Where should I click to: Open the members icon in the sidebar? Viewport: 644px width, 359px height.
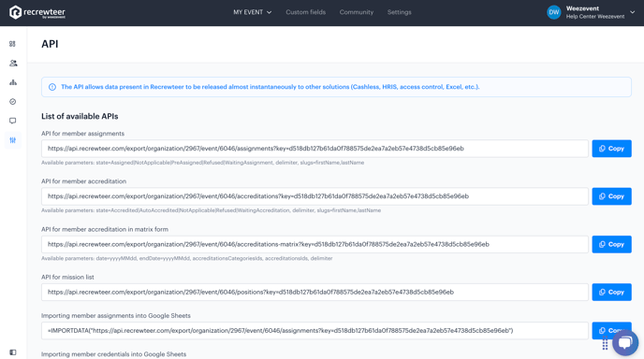tap(13, 64)
